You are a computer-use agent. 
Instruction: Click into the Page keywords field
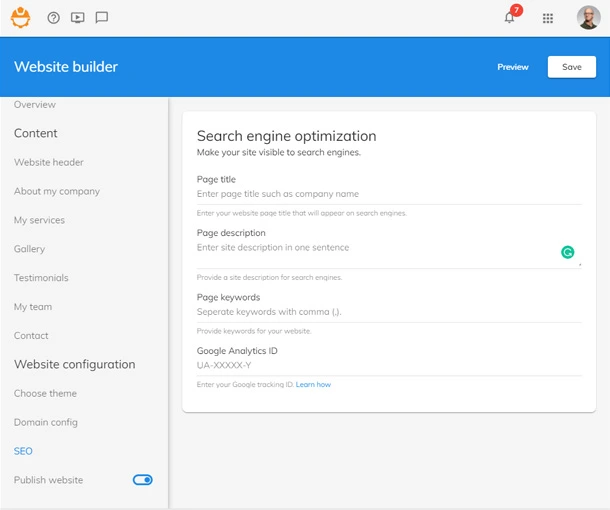pyautogui.click(x=388, y=312)
